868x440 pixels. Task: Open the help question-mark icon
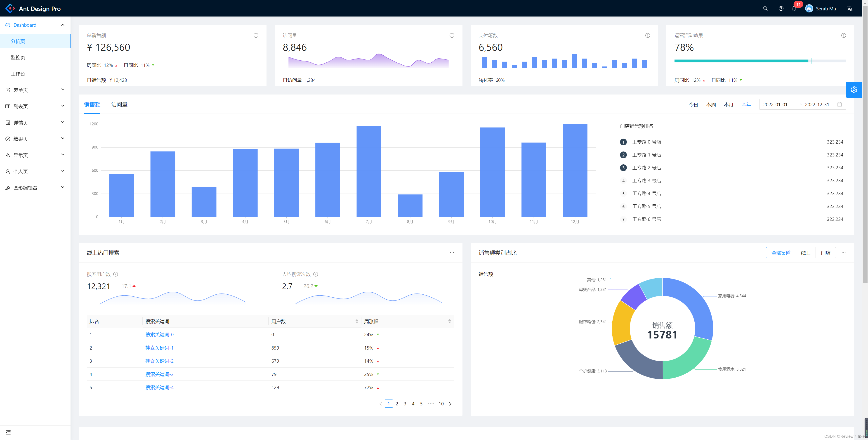(781, 8)
